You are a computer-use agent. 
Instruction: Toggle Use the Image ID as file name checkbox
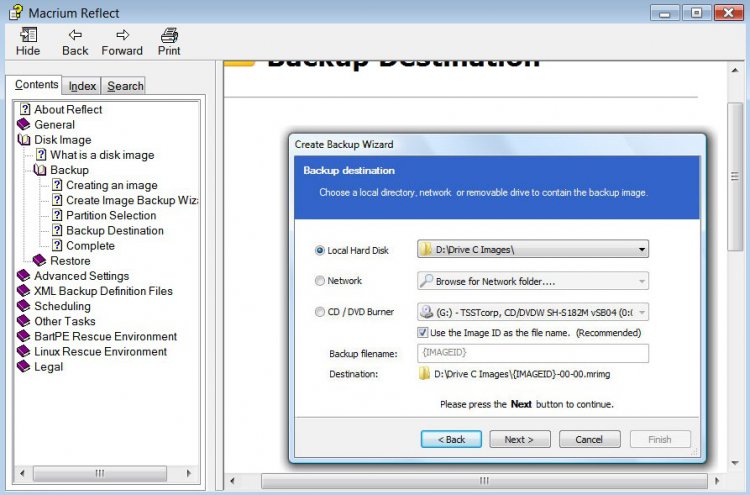[x=422, y=332]
